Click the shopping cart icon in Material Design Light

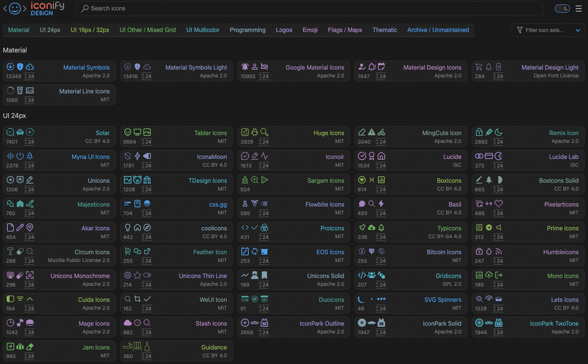479,67
